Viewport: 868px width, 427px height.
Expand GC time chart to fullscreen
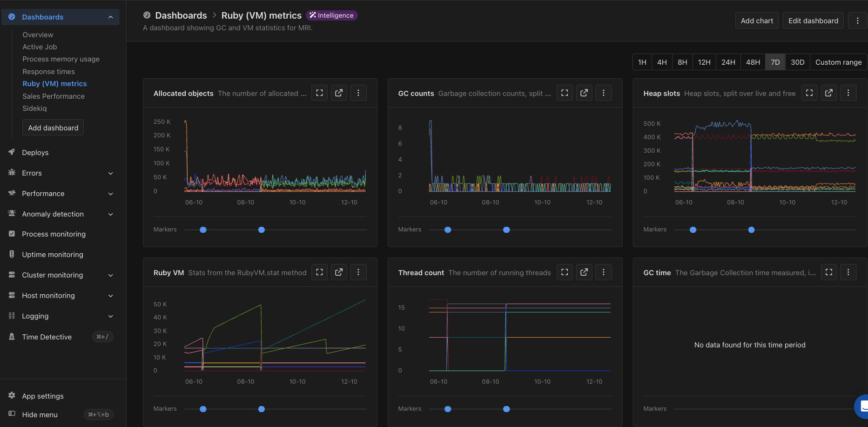(x=829, y=272)
